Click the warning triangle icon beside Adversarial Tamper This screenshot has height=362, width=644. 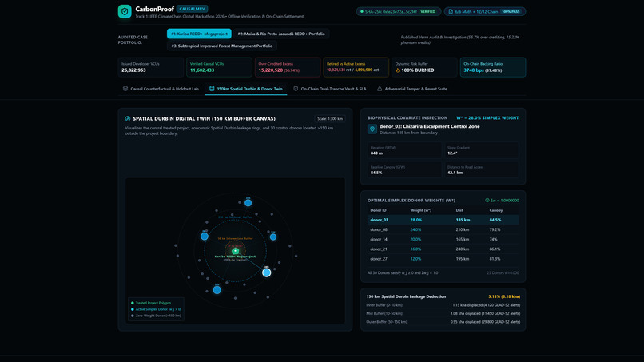(x=380, y=89)
